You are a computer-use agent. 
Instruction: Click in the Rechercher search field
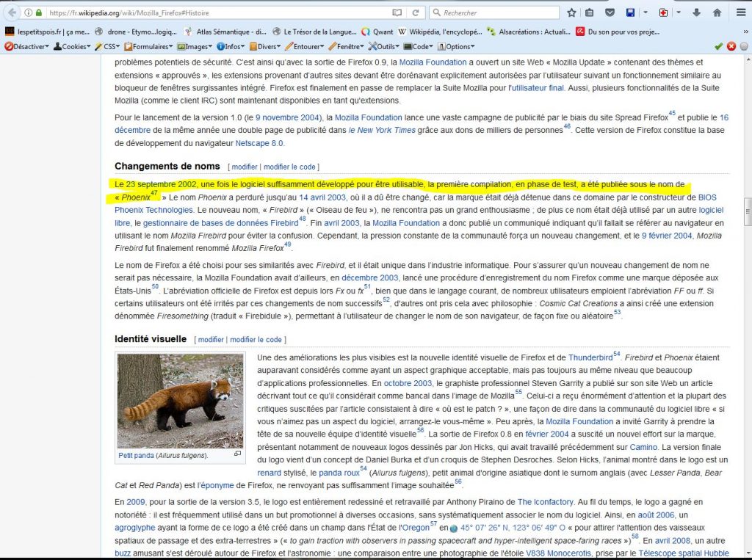click(x=499, y=12)
